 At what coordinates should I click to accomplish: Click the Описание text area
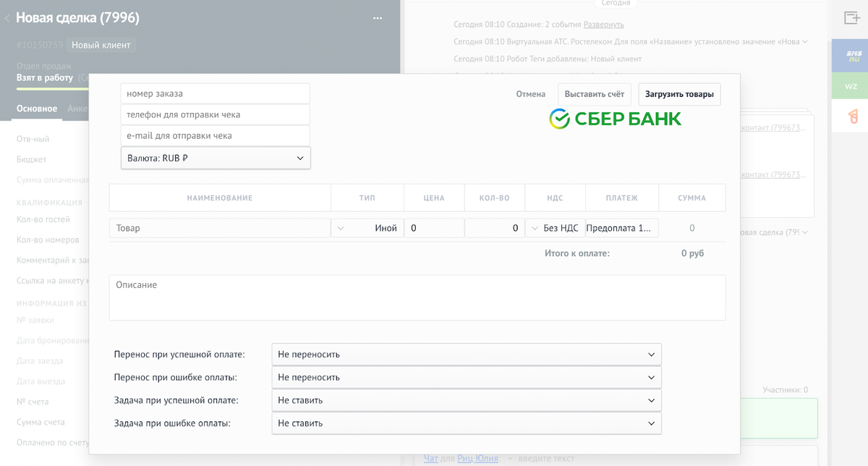click(417, 297)
